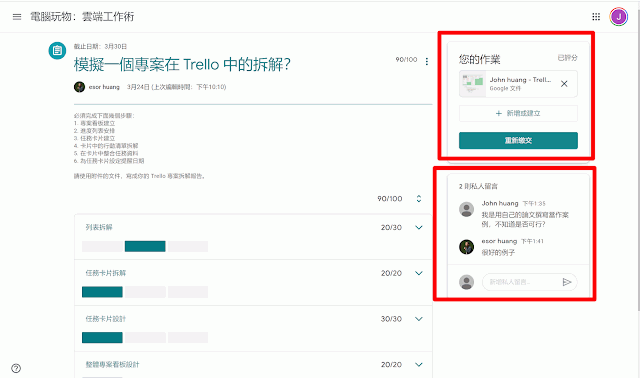Open the John huang Trello document thumbnail
640x378 pixels.
[x=473, y=84]
